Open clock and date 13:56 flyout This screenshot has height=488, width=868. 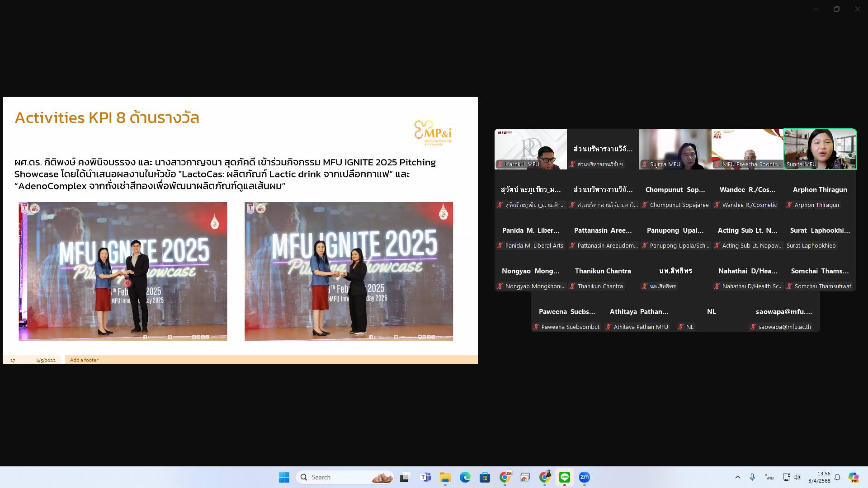tap(819, 477)
